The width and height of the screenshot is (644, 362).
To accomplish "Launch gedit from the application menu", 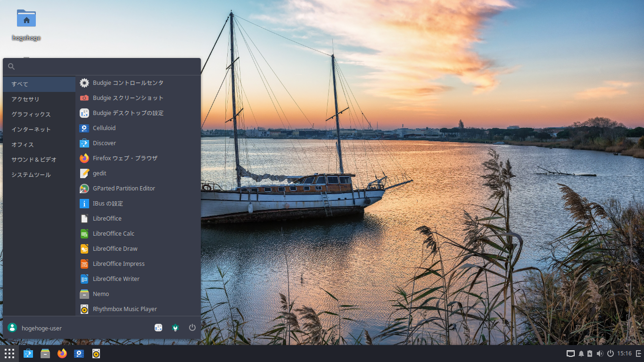I will click(x=99, y=173).
